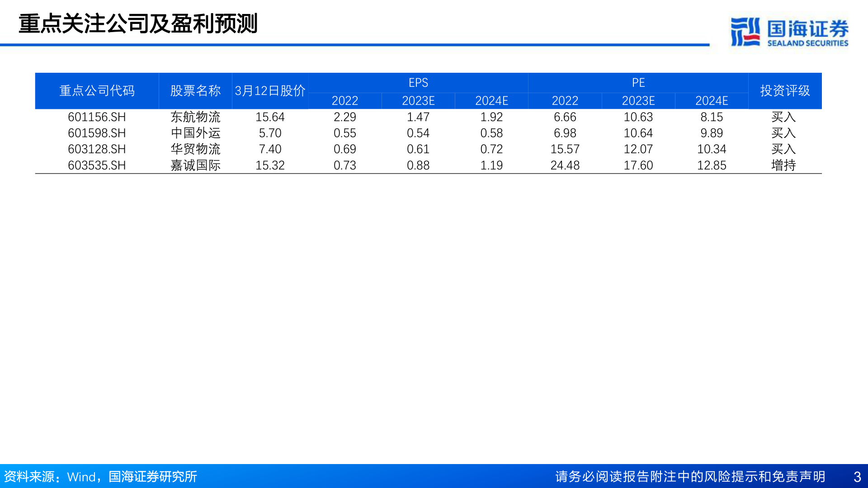
Task: Click 2023E header under EPS
Action: [x=418, y=101]
